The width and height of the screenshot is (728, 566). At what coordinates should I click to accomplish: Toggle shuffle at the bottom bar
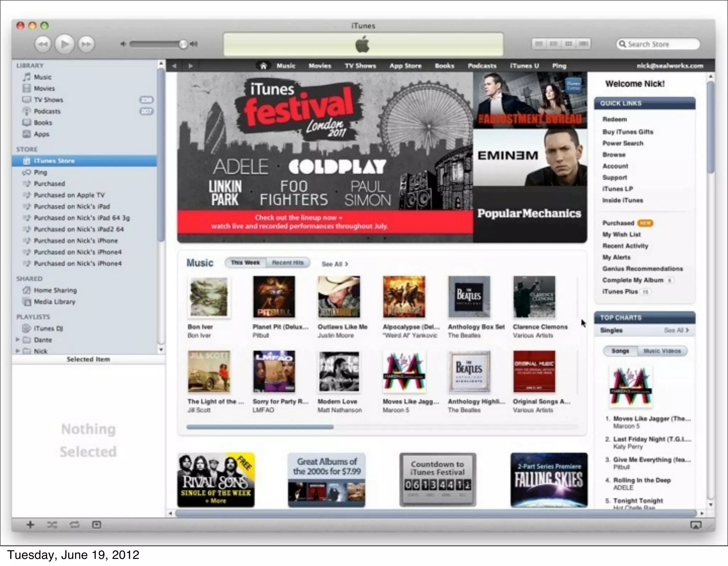[52, 525]
